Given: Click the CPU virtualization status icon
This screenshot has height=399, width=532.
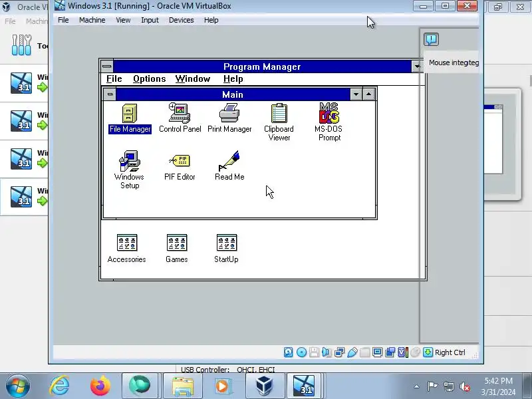Looking at the screenshot, I should coord(403,352).
